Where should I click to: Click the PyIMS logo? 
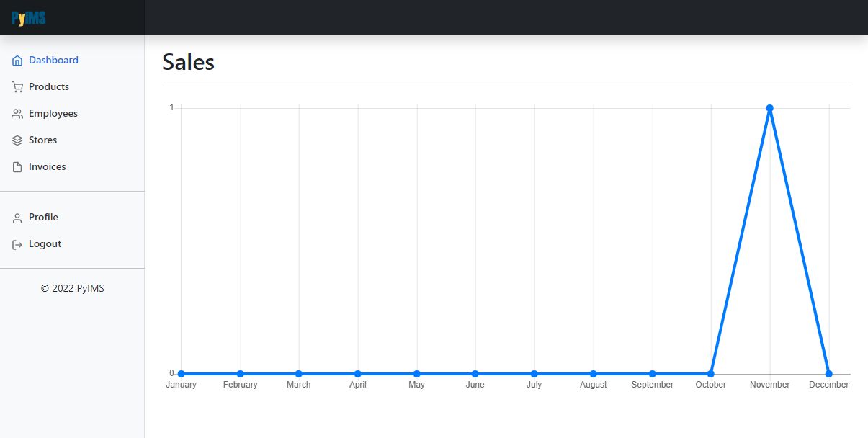tap(29, 19)
